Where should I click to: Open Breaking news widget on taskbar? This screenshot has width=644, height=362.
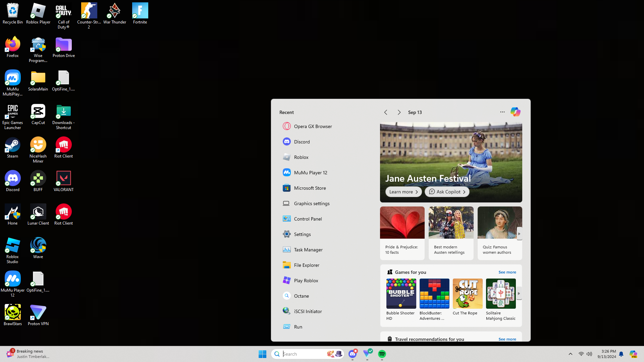click(x=28, y=354)
